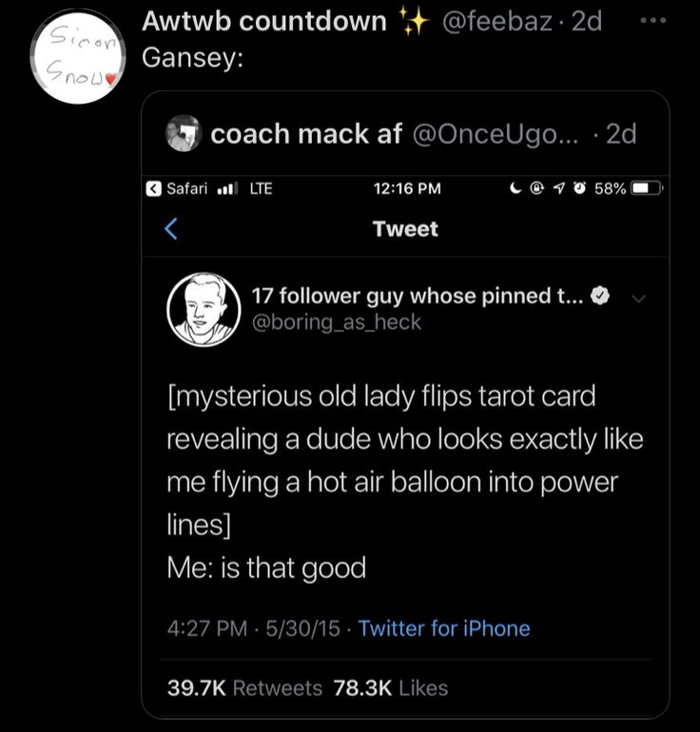Click the boring_as_heck profile picture
Viewport: 700px width, 732px height.
(x=204, y=309)
